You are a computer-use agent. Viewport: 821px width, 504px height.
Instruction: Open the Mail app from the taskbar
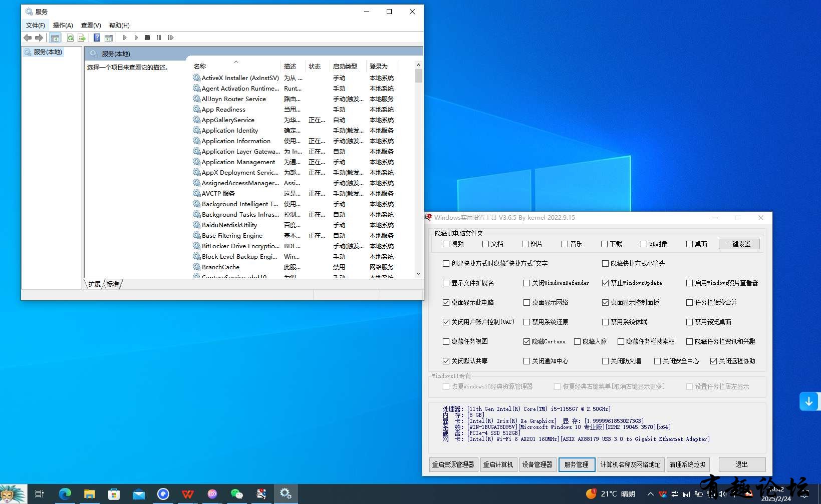138,494
